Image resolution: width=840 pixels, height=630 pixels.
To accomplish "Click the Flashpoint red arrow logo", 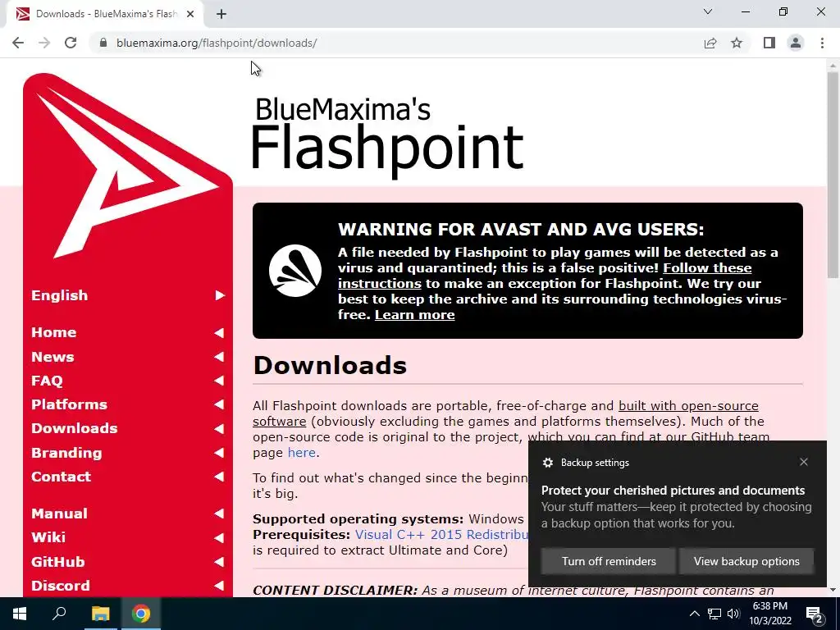I will pyautogui.click(x=127, y=167).
